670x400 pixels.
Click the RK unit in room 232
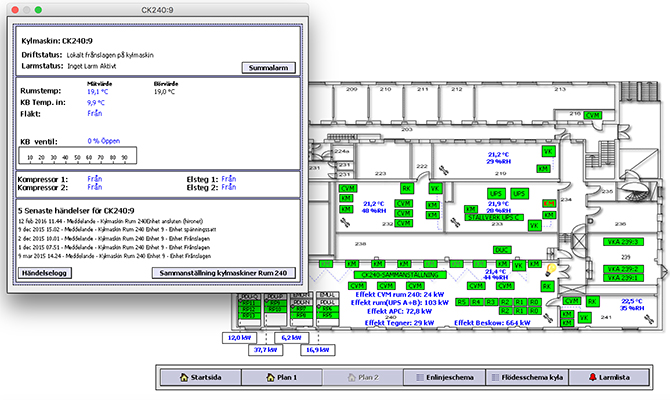[x=406, y=187]
